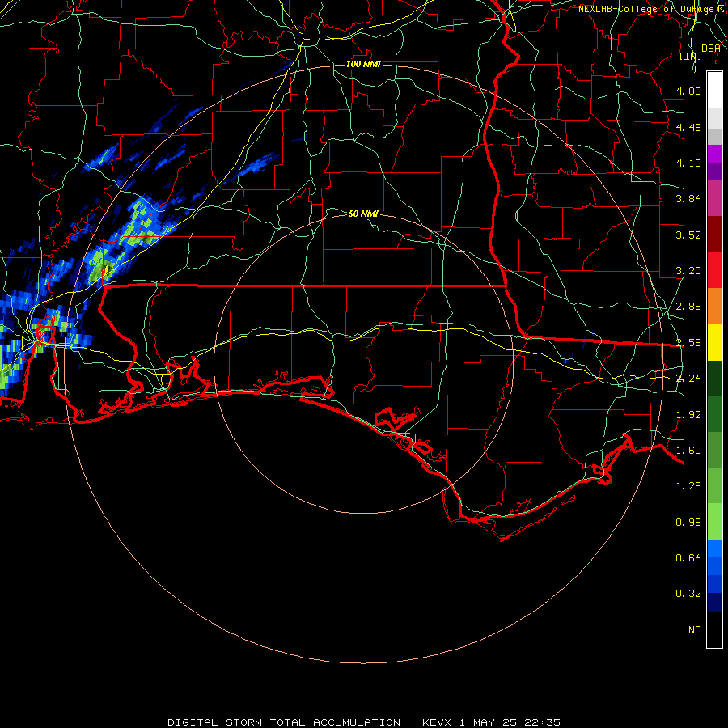Click the [IN] units label
This screenshot has width=728, height=728.
691,56
